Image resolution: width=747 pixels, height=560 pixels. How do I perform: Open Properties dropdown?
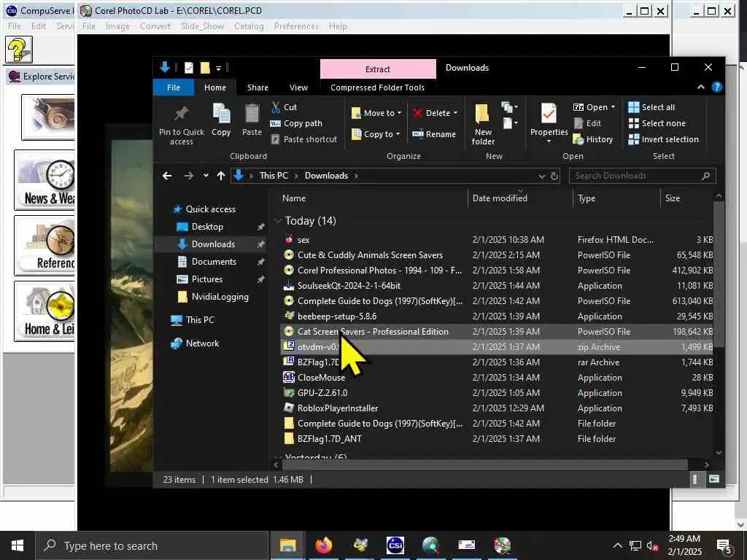point(549,124)
